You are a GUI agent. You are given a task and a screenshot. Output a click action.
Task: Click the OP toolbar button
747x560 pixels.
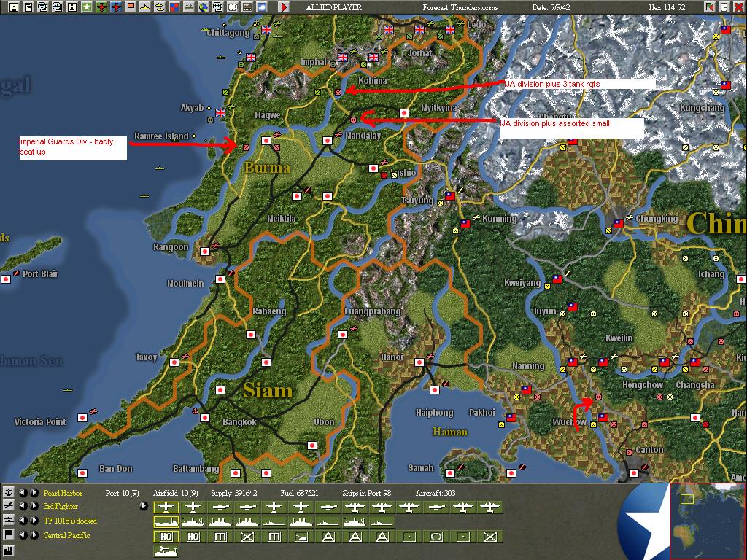tap(233, 7)
